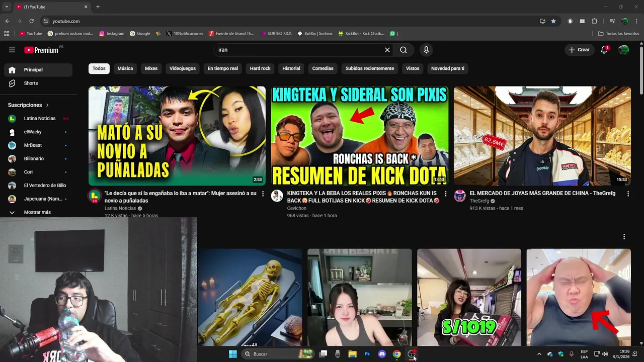Select the Hard rock filter chip
644x362 pixels.
click(260, 68)
